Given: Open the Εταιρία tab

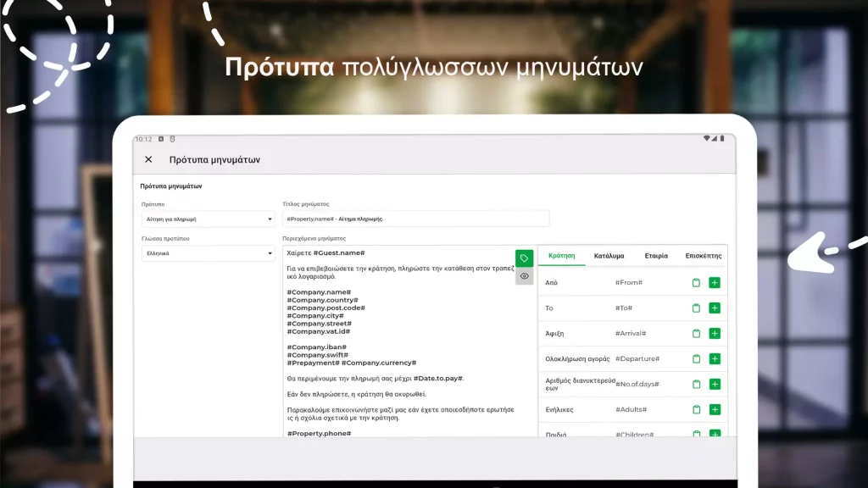Looking at the screenshot, I should (656, 255).
